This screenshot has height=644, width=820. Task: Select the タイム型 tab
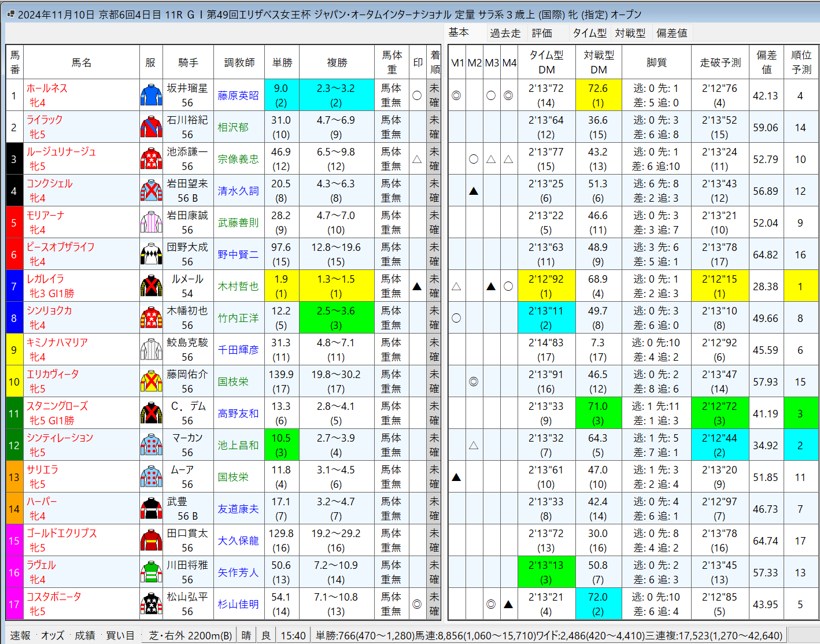click(x=590, y=33)
